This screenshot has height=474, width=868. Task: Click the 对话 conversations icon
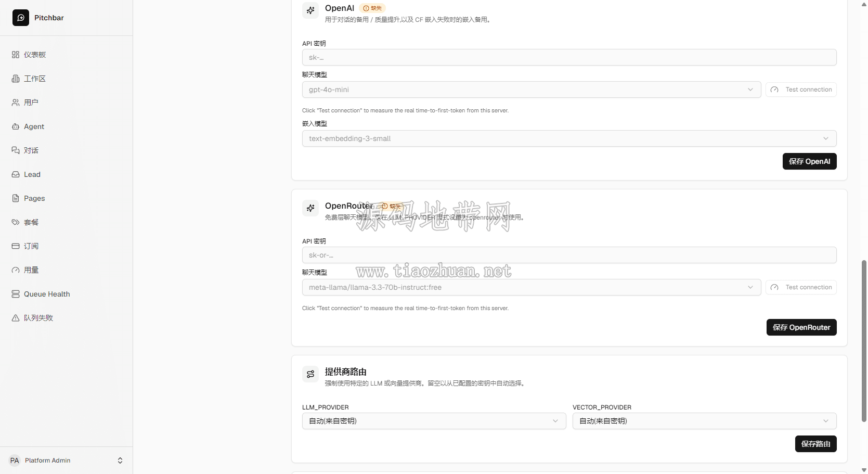click(x=16, y=150)
